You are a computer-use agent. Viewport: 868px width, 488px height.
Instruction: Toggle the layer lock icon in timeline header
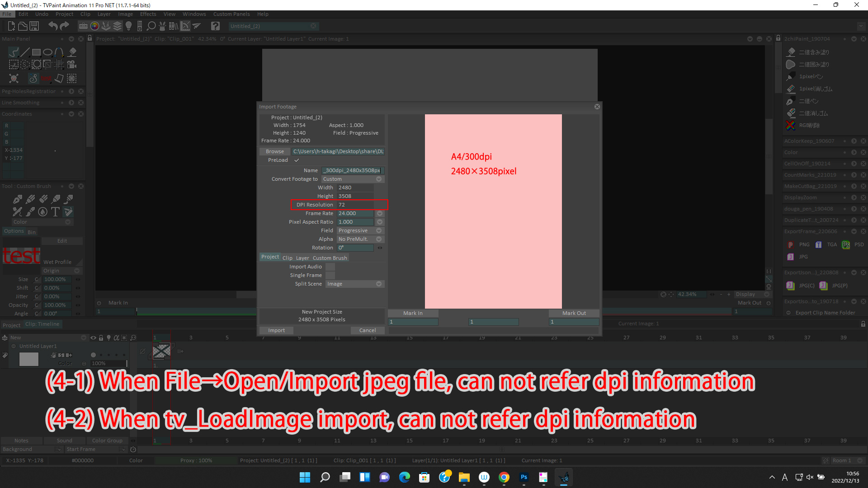point(101,338)
